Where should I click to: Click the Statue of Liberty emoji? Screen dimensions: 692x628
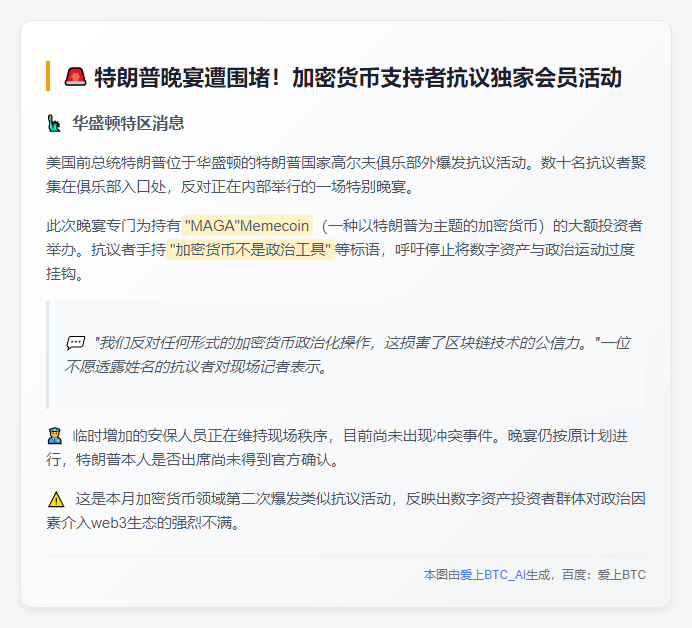[54, 123]
